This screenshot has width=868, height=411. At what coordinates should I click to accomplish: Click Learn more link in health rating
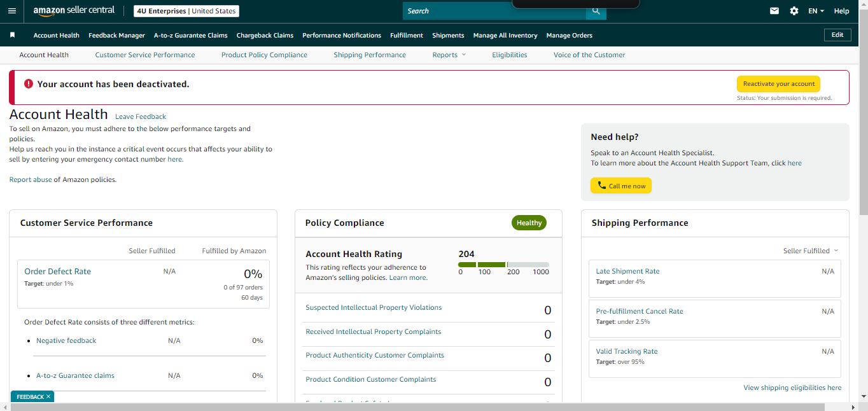coord(408,277)
